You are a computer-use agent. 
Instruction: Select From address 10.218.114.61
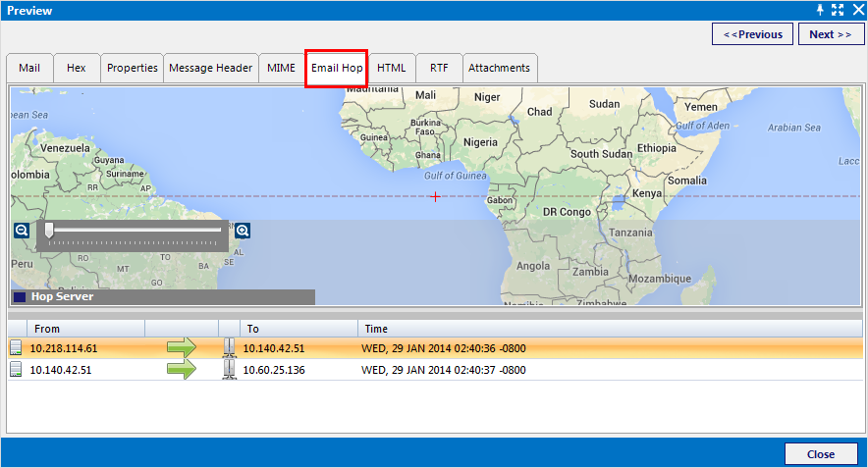click(64, 348)
